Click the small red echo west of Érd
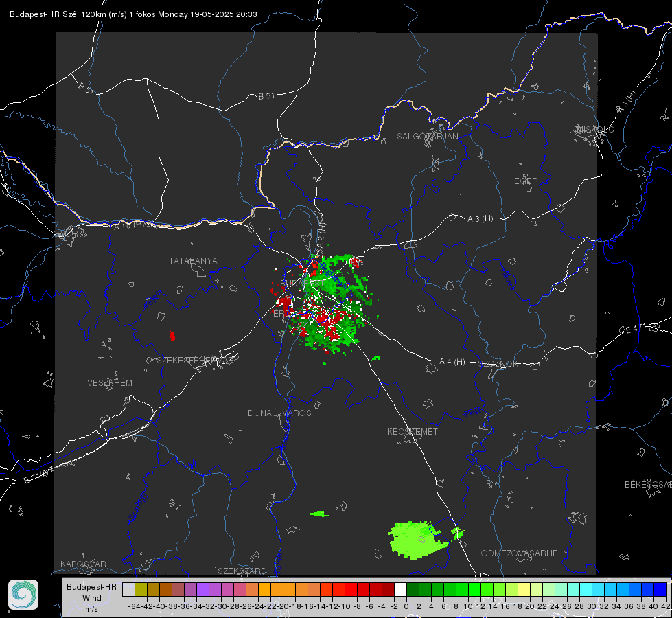The width and height of the screenshot is (672, 618). coord(172,335)
